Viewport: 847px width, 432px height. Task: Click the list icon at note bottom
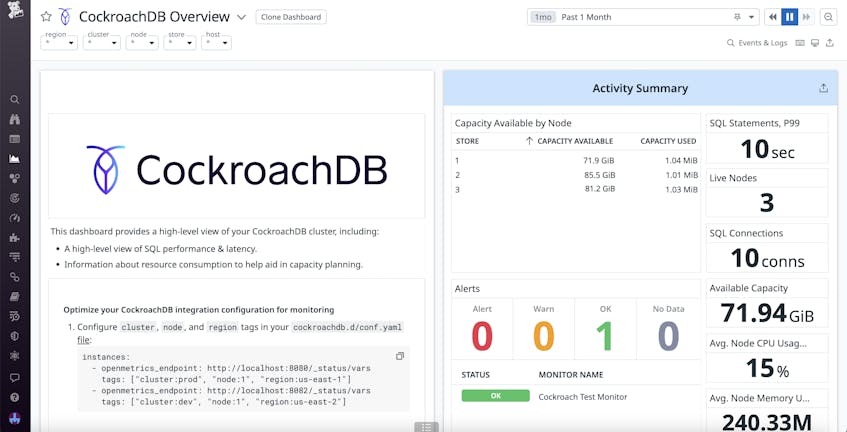pos(426,427)
